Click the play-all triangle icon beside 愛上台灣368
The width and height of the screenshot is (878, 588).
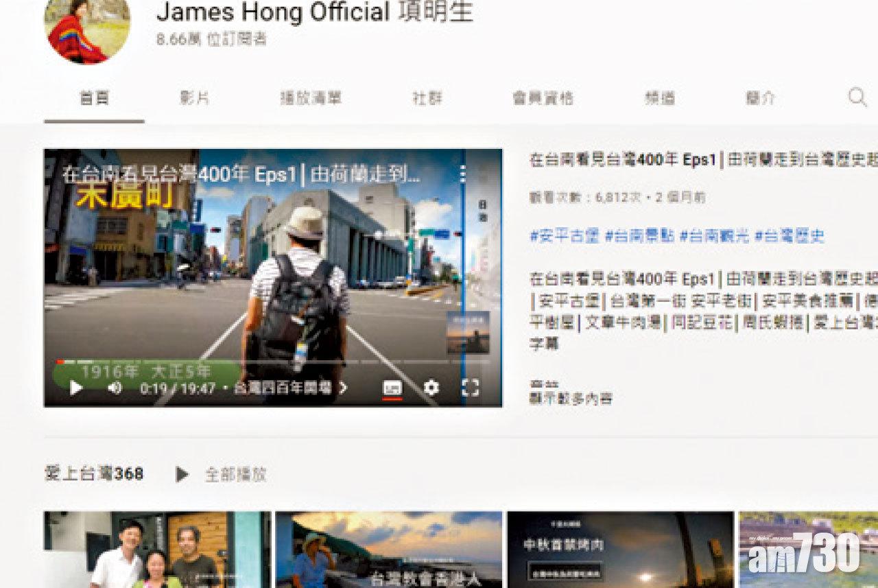pos(182,474)
